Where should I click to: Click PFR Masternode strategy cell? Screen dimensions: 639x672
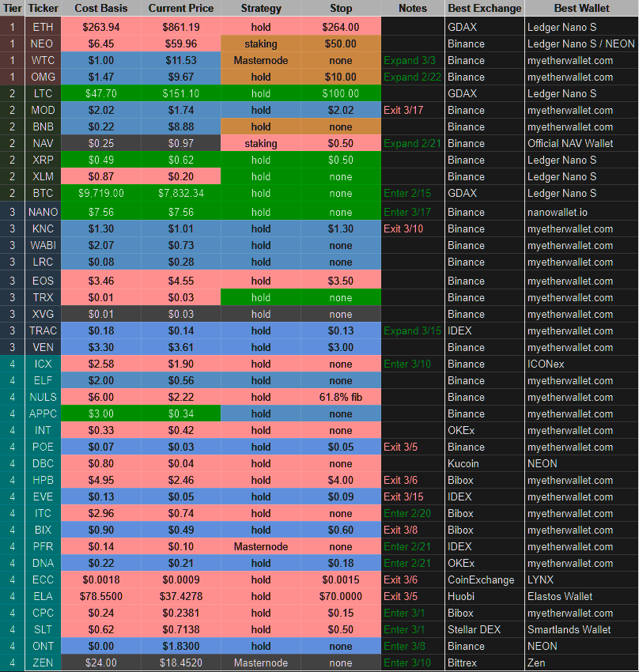[260, 546]
